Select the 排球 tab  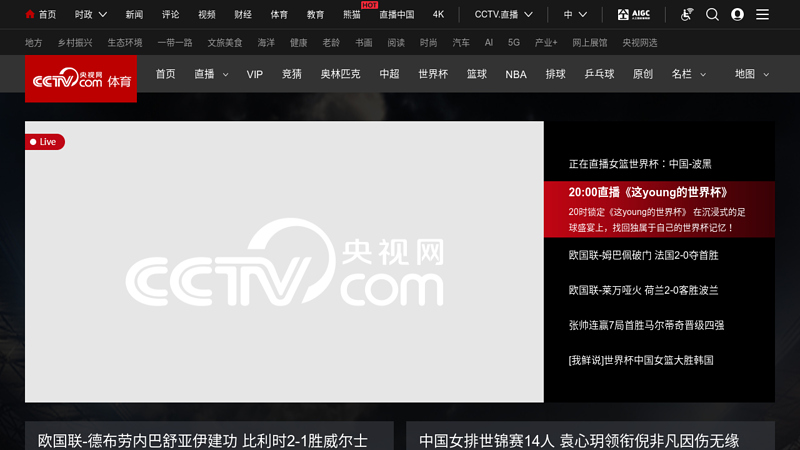click(x=556, y=74)
